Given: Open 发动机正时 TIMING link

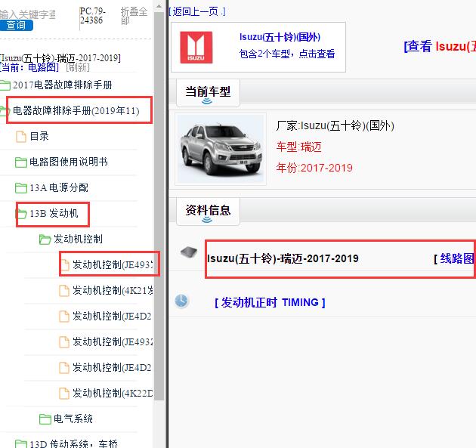Looking at the screenshot, I should point(270,302).
